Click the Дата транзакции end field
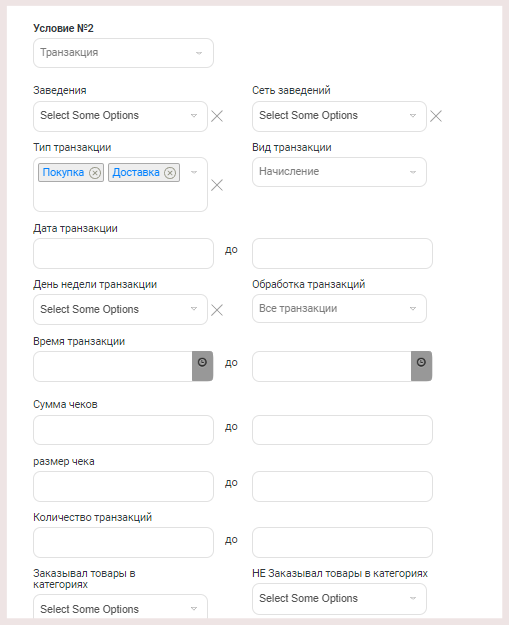This screenshot has height=625, width=509. coord(342,254)
